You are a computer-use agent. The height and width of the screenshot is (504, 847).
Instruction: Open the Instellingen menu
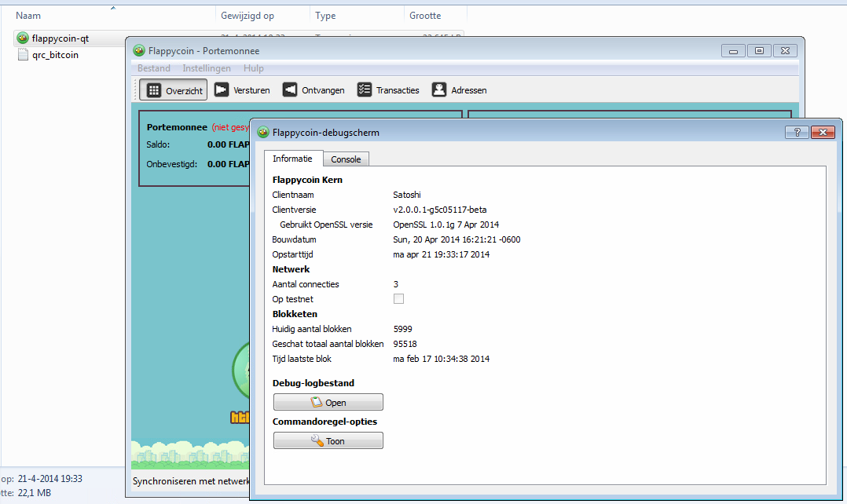207,68
